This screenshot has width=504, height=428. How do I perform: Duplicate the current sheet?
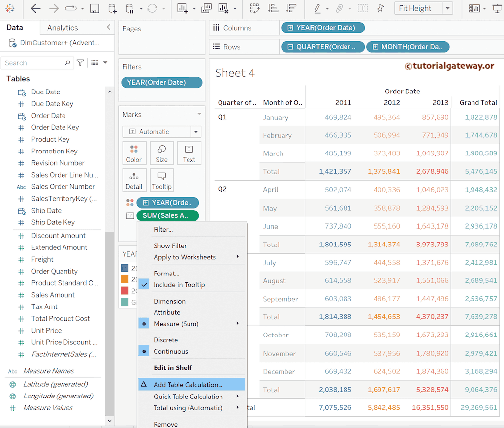tap(206, 8)
